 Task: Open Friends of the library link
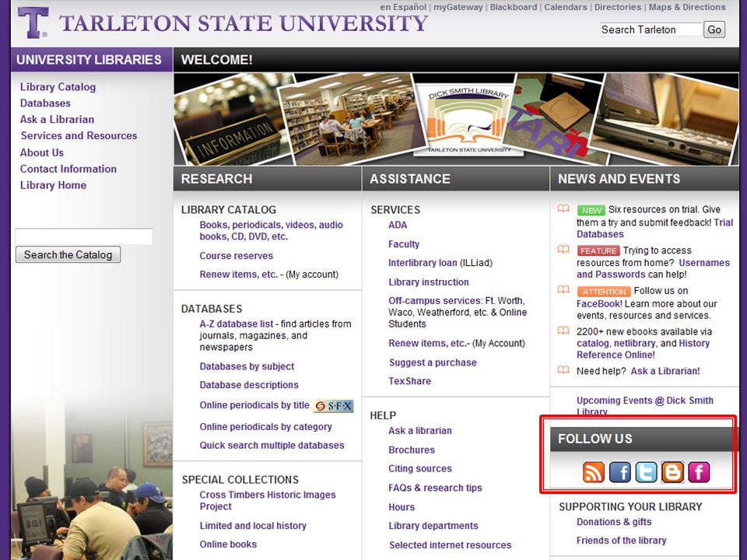621,541
